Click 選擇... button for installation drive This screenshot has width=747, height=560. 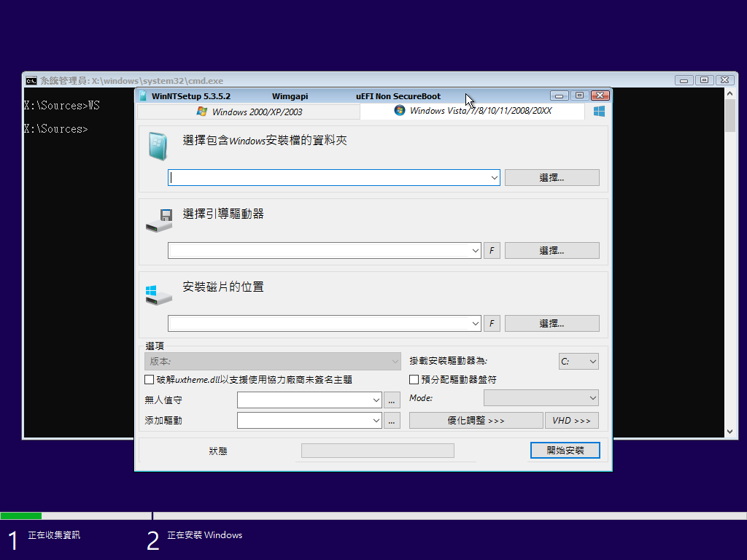552,323
